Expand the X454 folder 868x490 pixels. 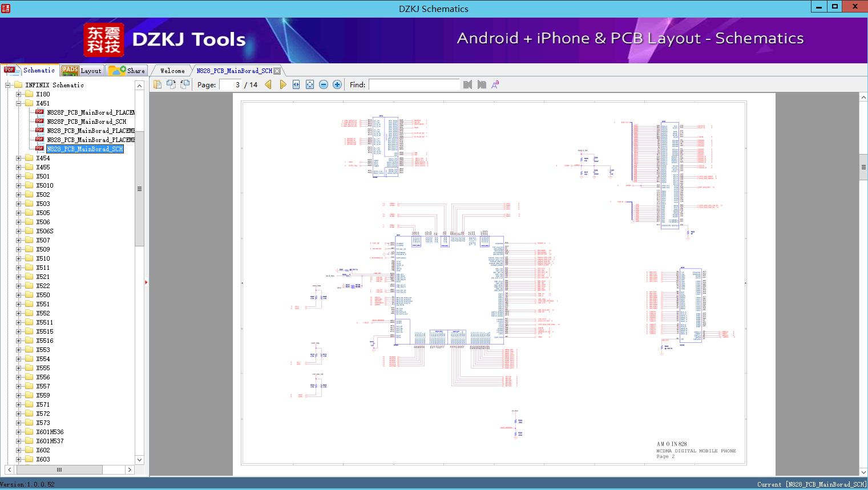pyautogui.click(x=19, y=158)
